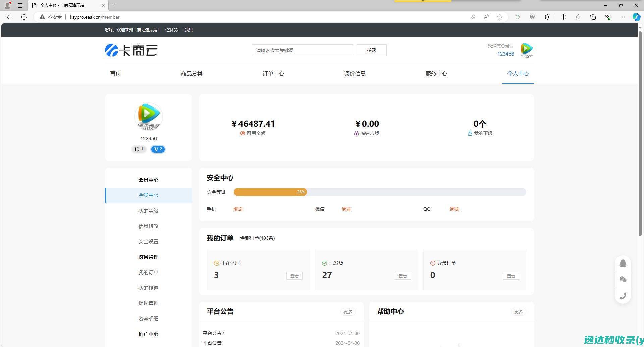Click 更多 in 帮助中心 panel
Viewport: 644px width, 347px height.
click(518, 312)
